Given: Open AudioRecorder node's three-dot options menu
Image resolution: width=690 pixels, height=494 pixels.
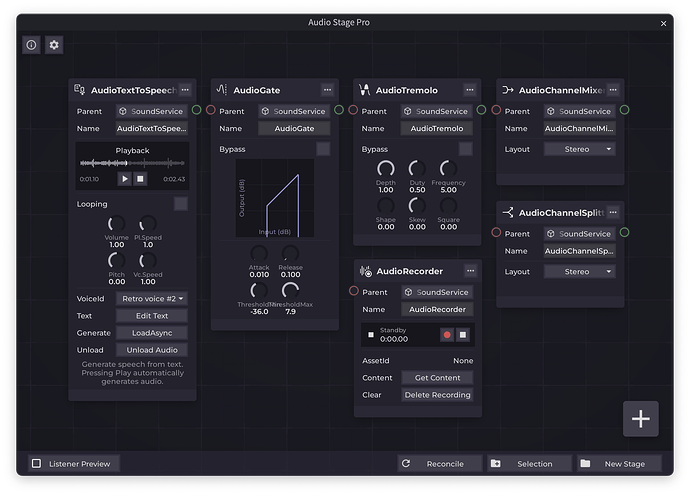Looking at the screenshot, I should click(x=470, y=271).
